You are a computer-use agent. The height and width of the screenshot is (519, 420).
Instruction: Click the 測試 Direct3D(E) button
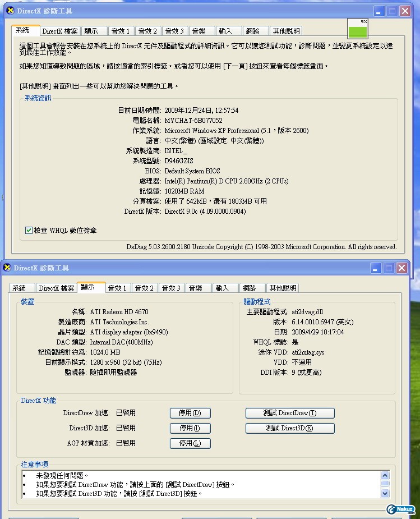(x=290, y=428)
